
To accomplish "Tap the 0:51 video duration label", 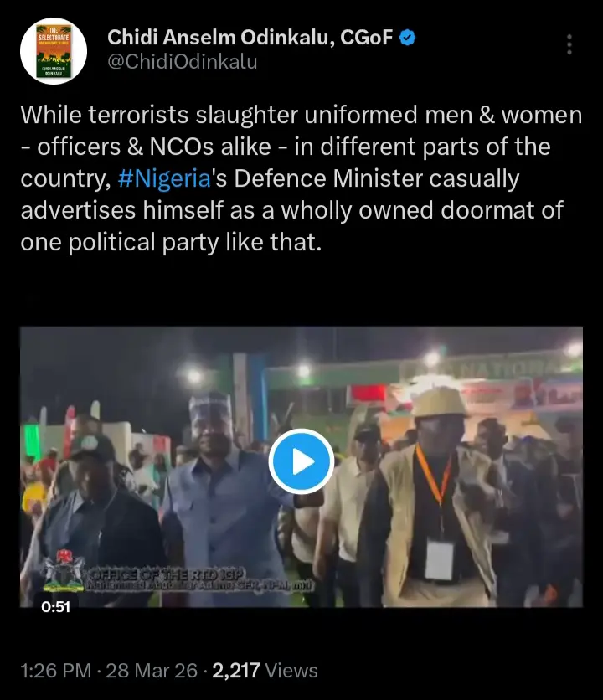I will [55, 607].
